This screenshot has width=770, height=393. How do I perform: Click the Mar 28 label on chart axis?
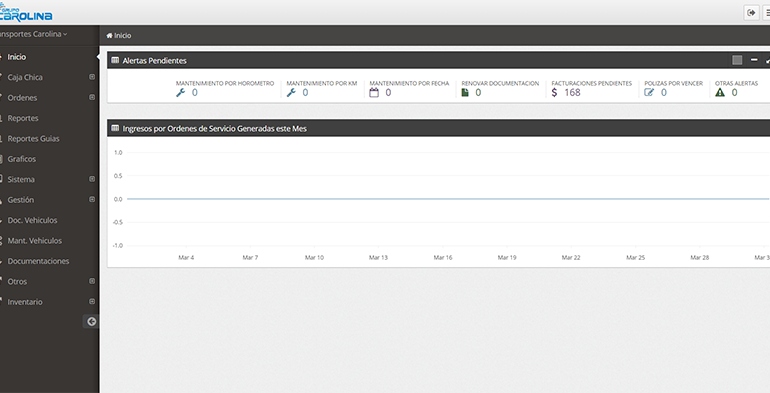(700, 257)
